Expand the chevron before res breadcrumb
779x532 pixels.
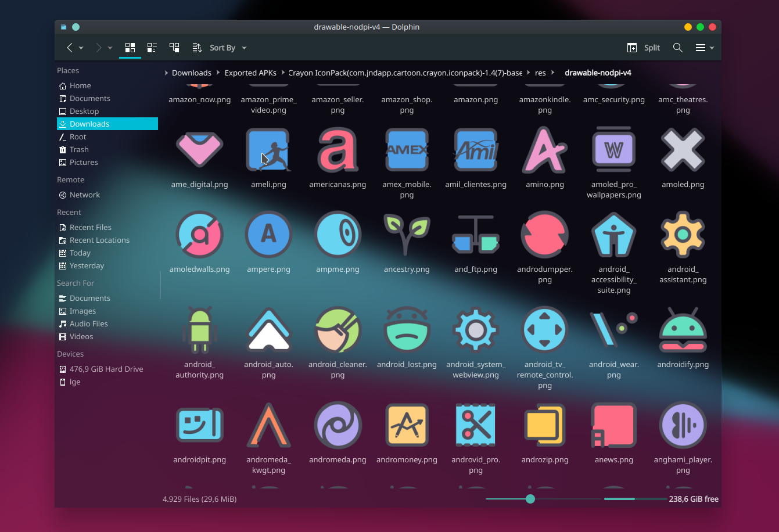528,73
